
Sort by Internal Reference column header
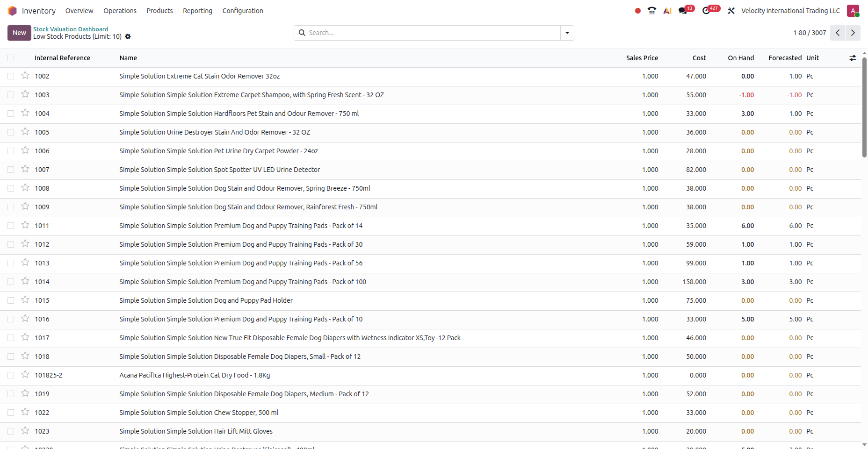tap(62, 58)
